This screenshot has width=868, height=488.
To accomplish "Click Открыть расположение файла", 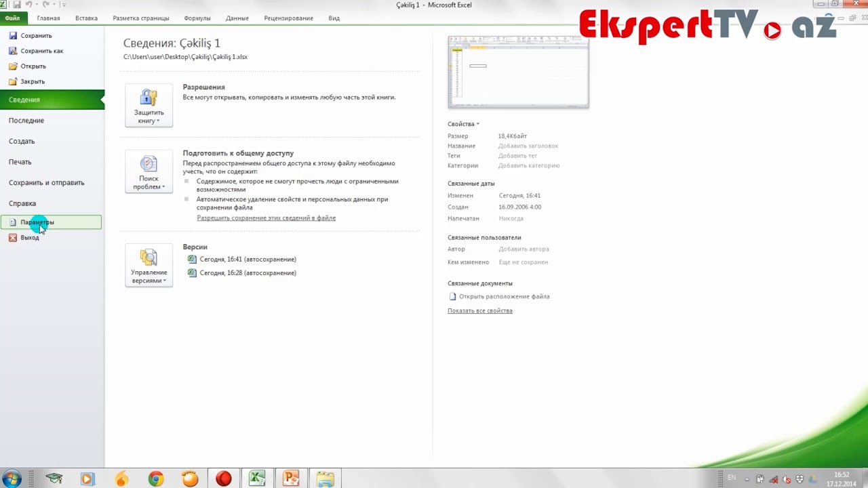I will coord(499,297).
